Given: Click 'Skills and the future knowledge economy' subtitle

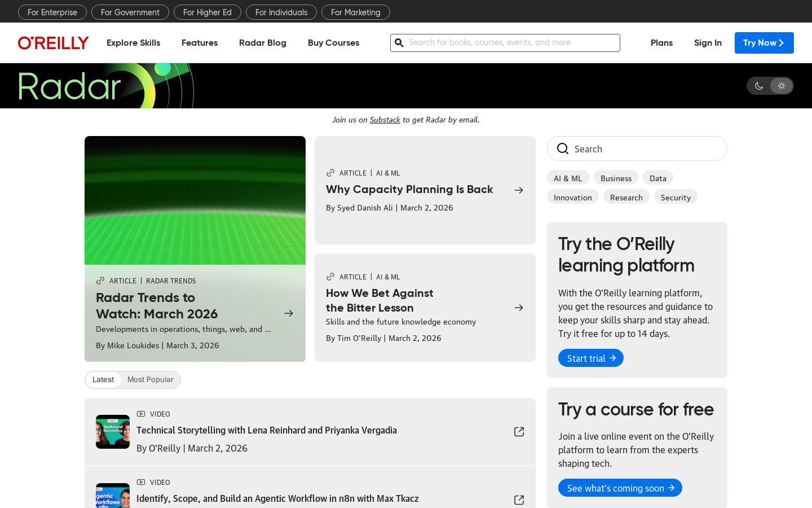Looking at the screenshot, I should click(x=401, y=322).
